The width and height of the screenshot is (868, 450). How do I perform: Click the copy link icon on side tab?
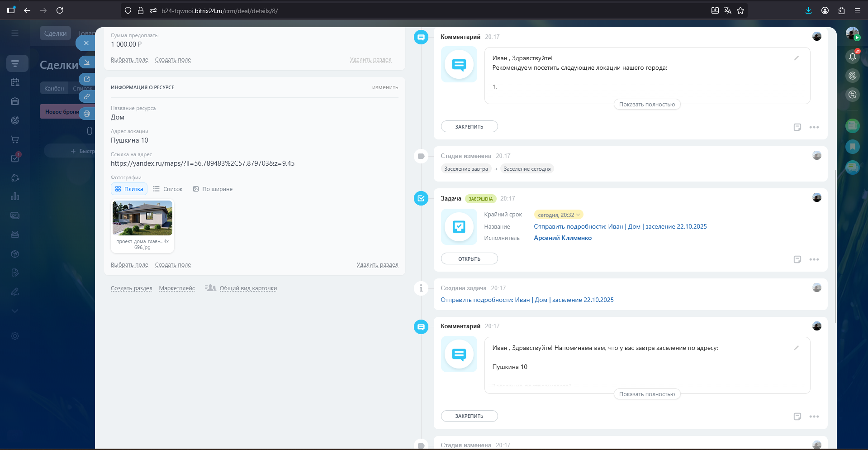(x=87, y=96)
